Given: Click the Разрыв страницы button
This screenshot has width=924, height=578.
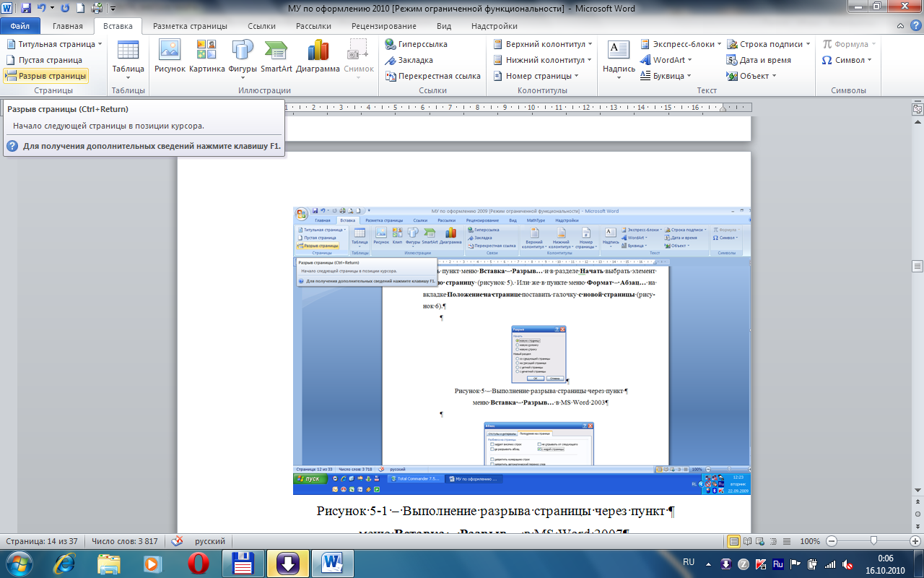Looking at the screenshot, I should click(45, 76).
